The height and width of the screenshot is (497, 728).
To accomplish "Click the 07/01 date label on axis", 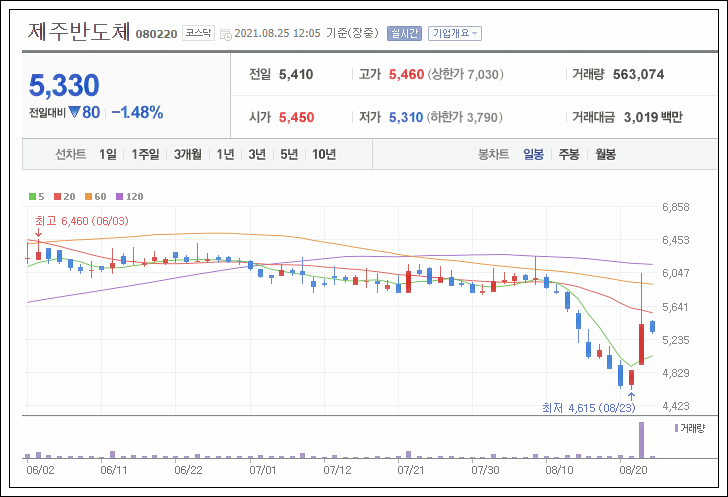I will pos(263,470).
